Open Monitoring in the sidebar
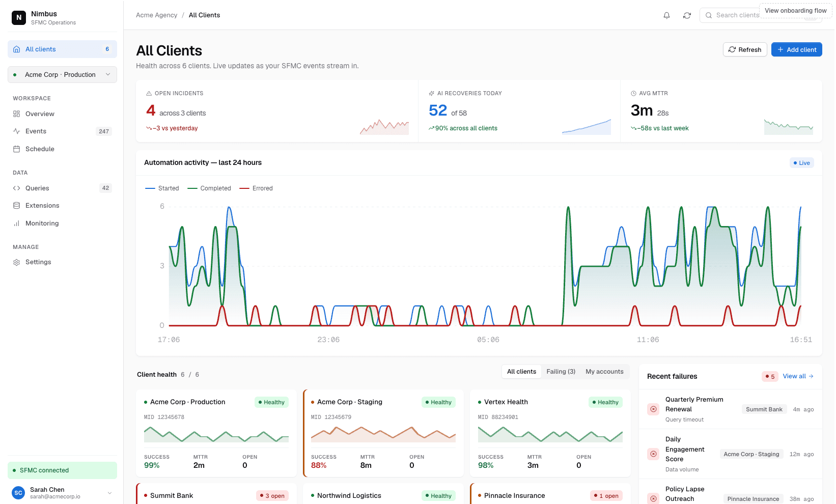Screen dimensions: 836x504 point(62,223)
